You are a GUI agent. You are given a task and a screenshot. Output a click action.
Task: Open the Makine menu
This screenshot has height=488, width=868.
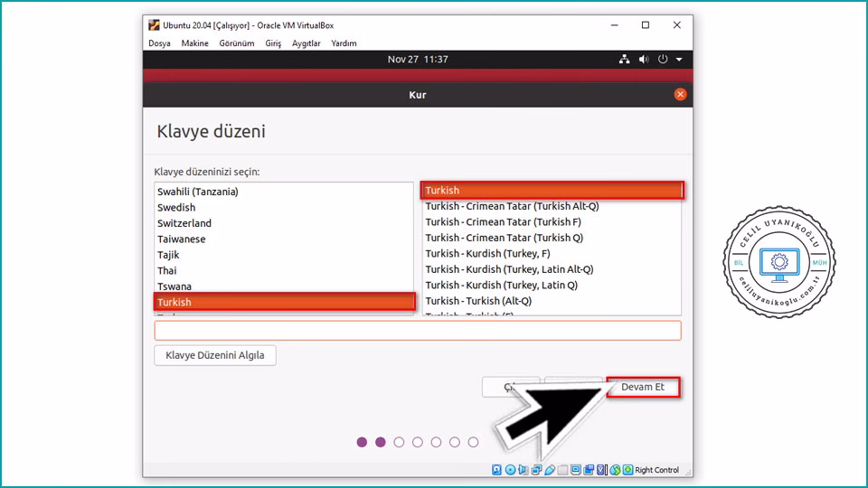195,43
